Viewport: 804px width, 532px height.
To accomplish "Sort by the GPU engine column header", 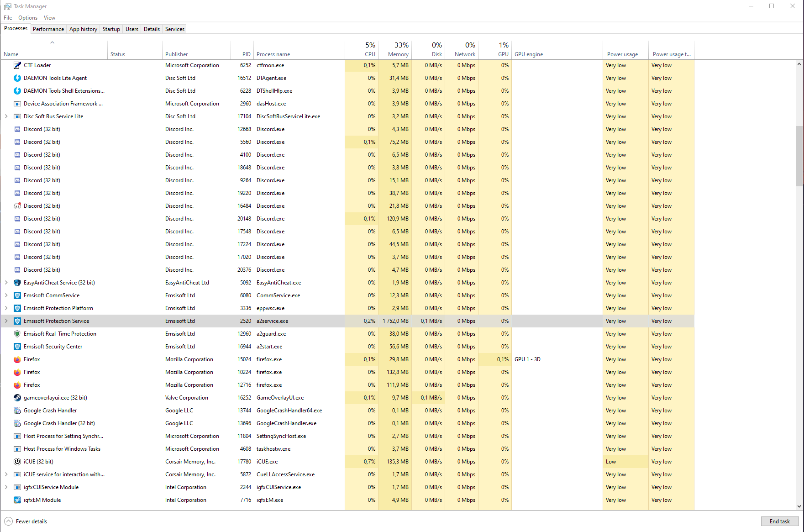I will [x=557, y=49].
